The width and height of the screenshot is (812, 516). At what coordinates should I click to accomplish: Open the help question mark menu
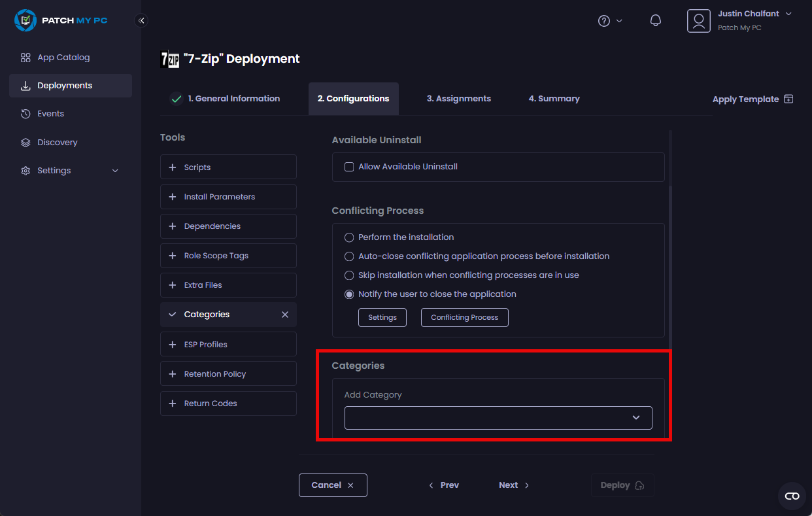pyautogui.click(x=605, y=21)
